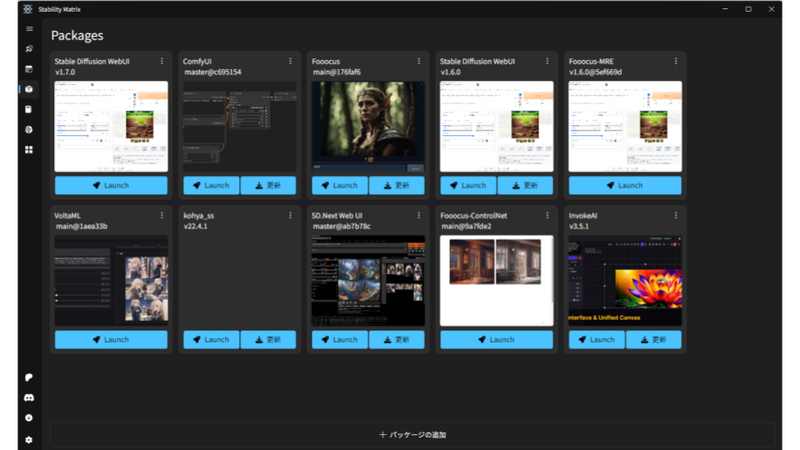
Task: Click ComfyUI version text master@c695154
Action: [x=212, y=72]
